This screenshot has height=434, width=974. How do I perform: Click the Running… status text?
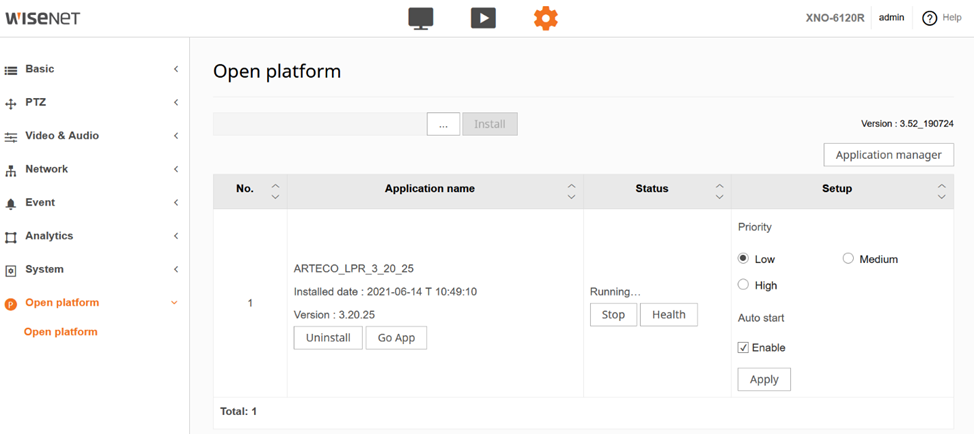tap(615, 292)
